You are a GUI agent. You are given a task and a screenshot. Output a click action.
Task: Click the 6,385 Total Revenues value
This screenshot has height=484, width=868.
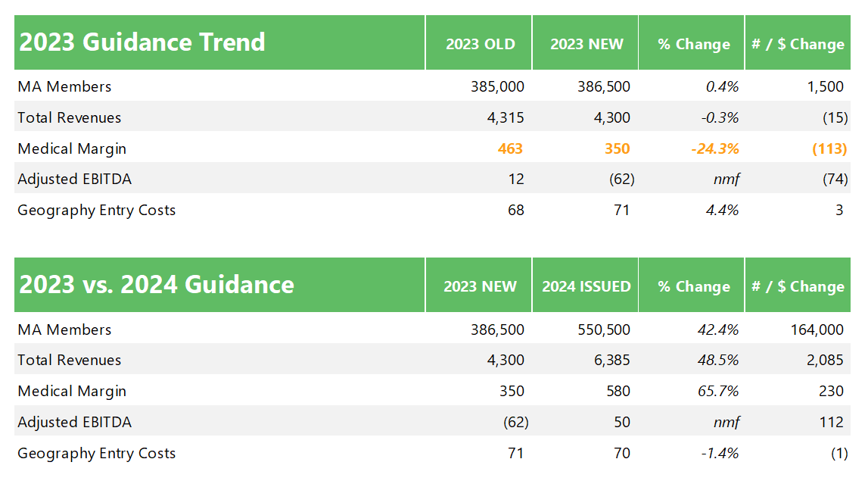point(613,361)
